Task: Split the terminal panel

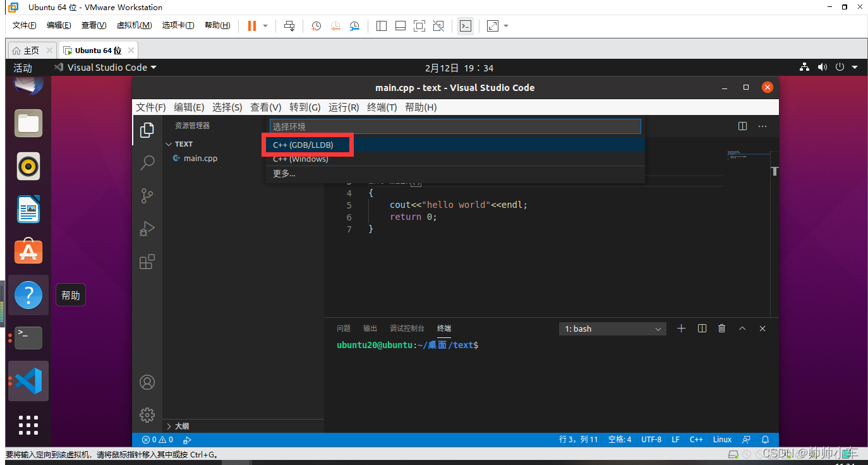Action: tap(702, 329)
